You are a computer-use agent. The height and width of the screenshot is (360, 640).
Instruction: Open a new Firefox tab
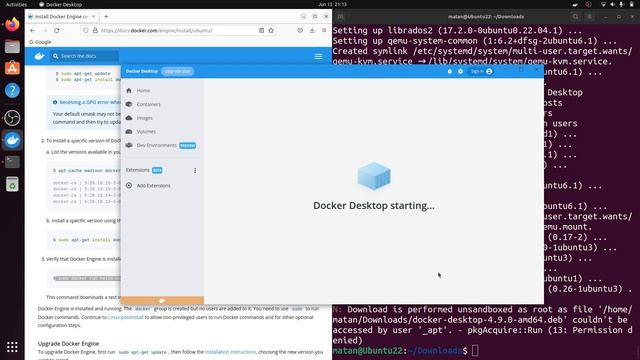point(106,17)
